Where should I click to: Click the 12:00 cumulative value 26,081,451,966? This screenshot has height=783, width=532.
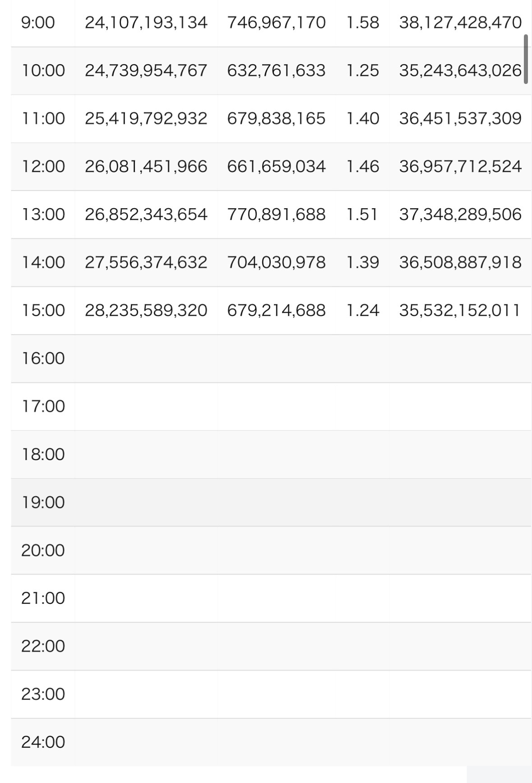click(146, 167)
